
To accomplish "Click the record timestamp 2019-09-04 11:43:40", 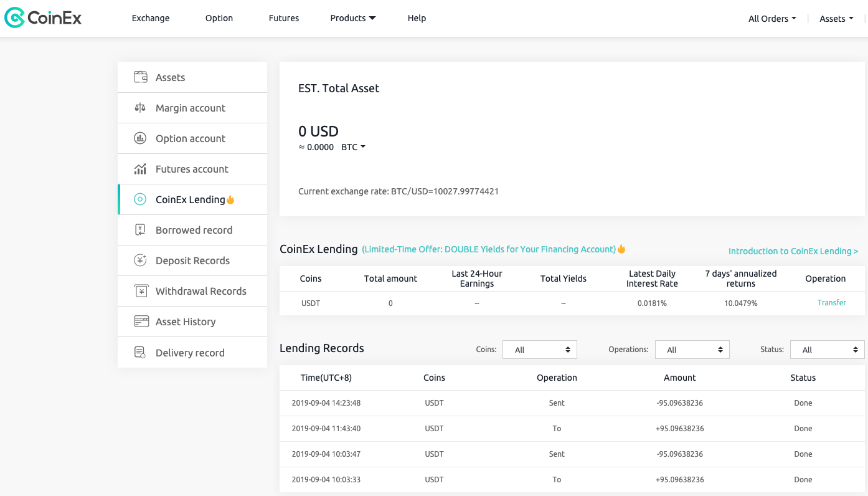I will (326, 429).
